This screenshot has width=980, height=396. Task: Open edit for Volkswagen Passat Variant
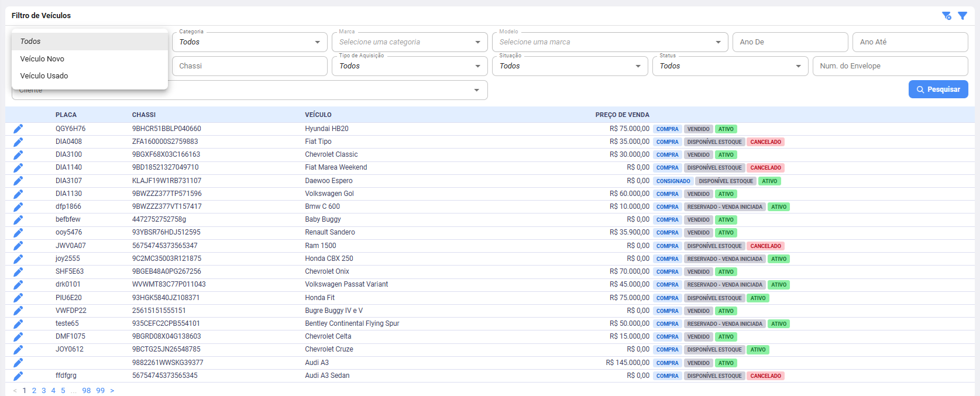coord(18,284)
